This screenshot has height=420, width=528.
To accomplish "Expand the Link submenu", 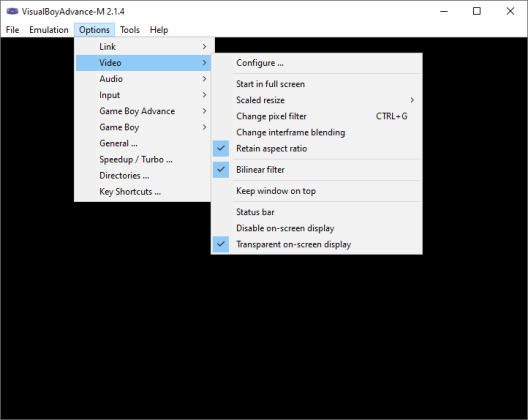I will (x=143, y=46).
